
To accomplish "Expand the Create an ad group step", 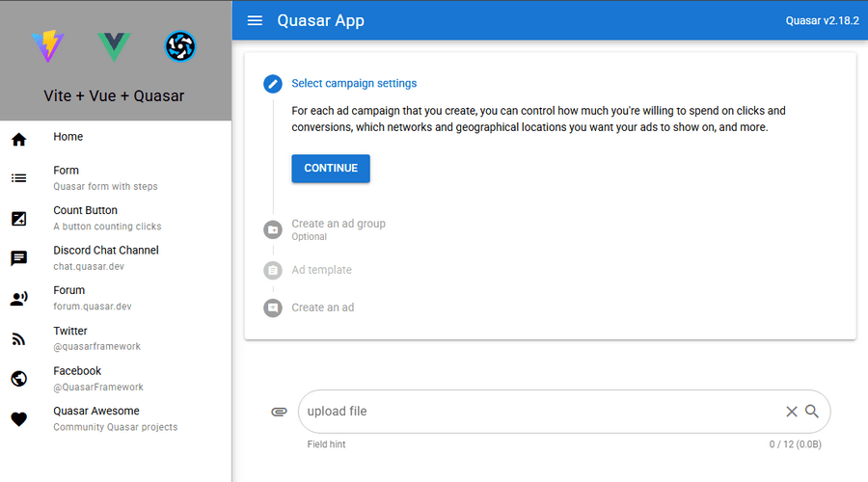I will coord(339,229).
